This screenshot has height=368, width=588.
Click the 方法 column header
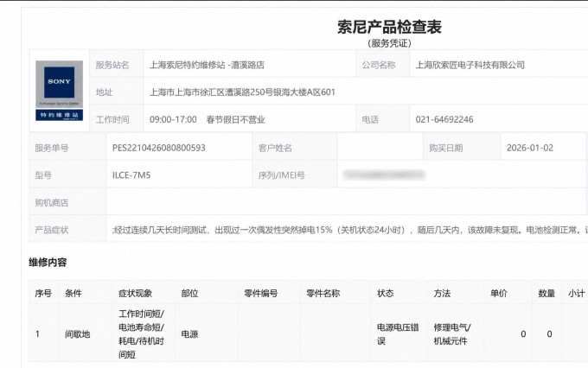point(442,293)
